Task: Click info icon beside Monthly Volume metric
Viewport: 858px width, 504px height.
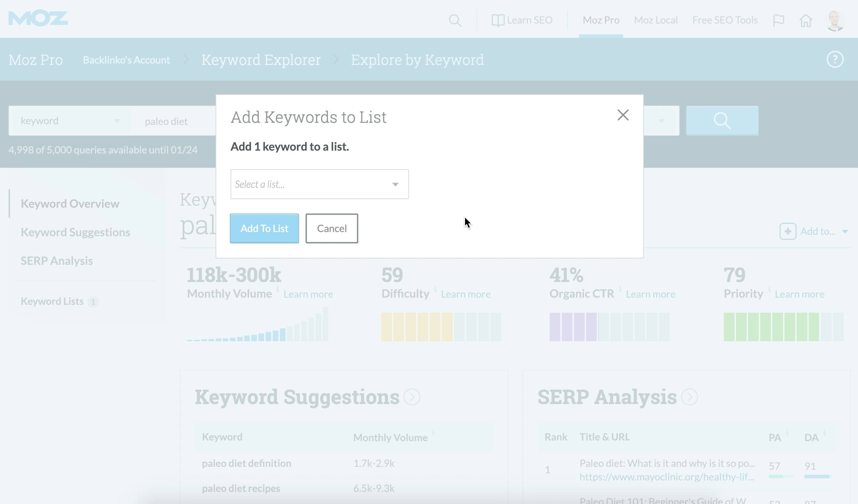Action: [x=278, y=289]
